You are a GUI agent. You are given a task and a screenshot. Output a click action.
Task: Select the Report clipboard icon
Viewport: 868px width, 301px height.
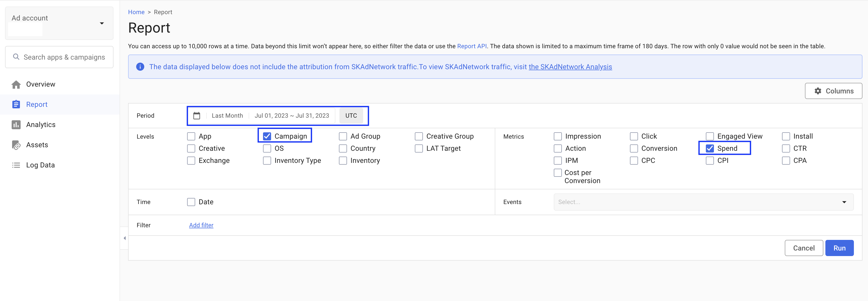(16, 104)
